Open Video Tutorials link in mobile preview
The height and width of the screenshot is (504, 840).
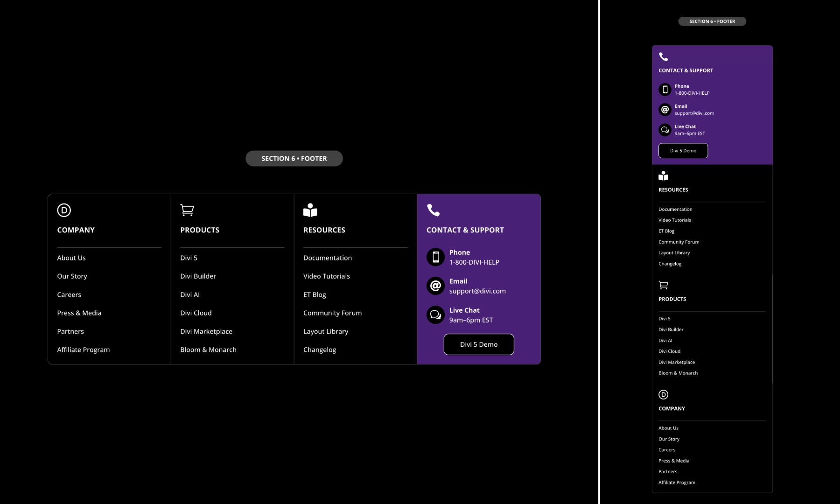tap(675, 220)
